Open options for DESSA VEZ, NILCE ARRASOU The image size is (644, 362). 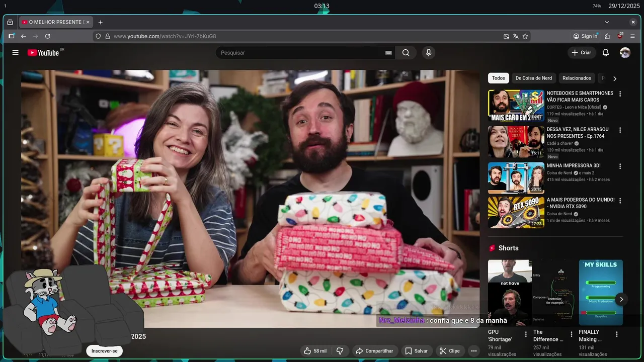coord(620,130)
